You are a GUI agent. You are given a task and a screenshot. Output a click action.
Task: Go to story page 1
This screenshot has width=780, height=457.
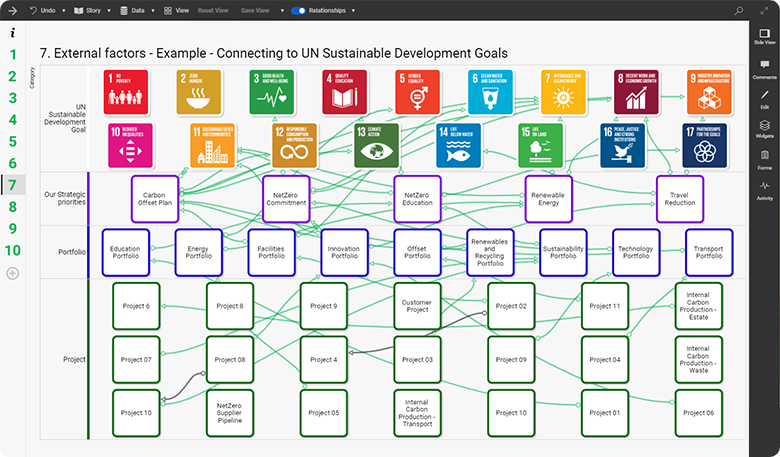click(x=13, y=54)
